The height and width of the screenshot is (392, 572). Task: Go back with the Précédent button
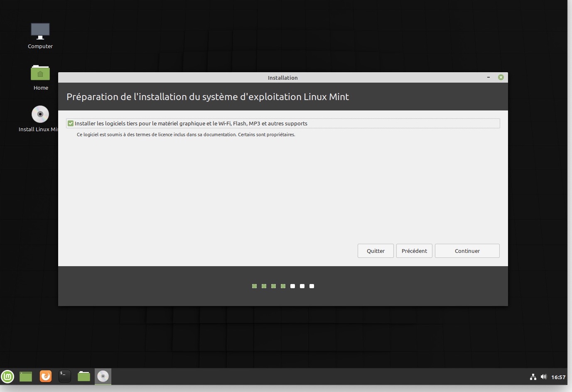414,251
